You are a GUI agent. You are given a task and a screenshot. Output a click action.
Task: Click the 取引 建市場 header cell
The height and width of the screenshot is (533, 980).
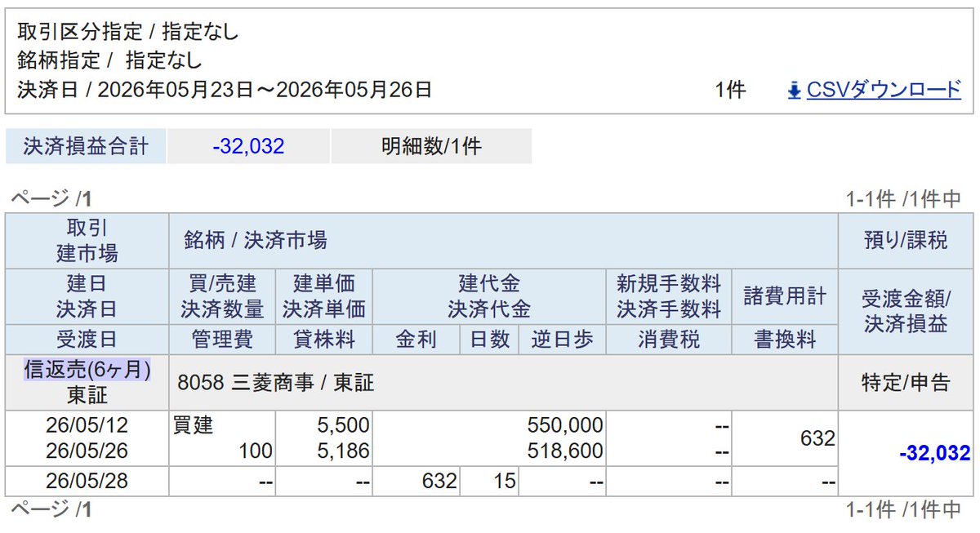pyautogui.click(x=87, y=241)
